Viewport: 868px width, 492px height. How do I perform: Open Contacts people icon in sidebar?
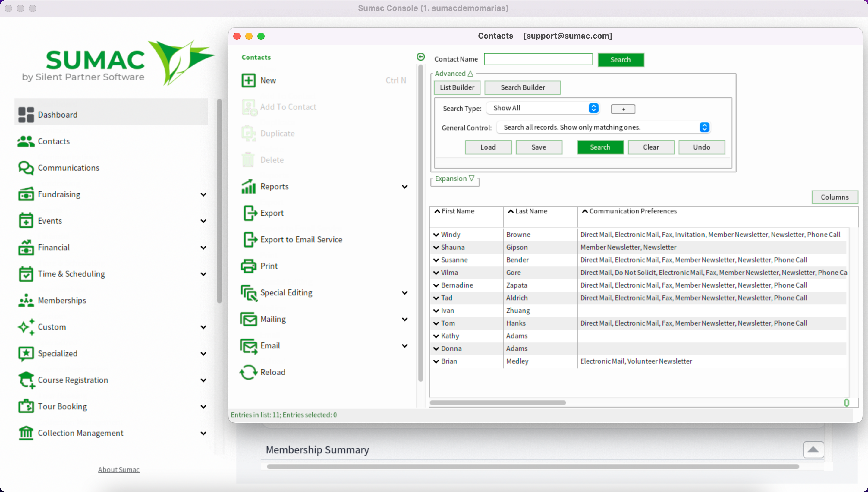pos(26,141)
